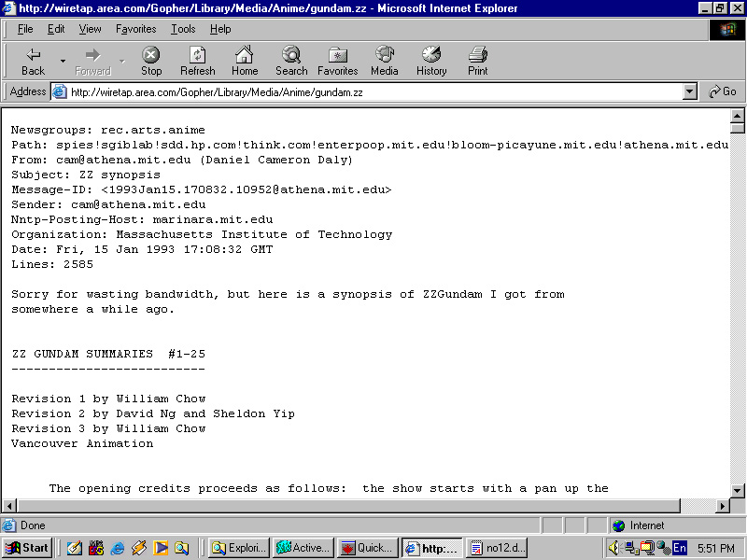Show the History pane
This screenshot has height=560, width=747.
[431, 62]
